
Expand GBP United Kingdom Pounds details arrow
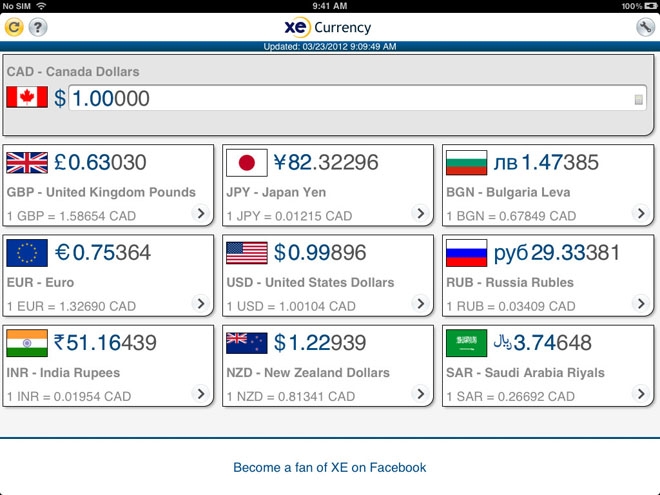[x=200, y=213]
